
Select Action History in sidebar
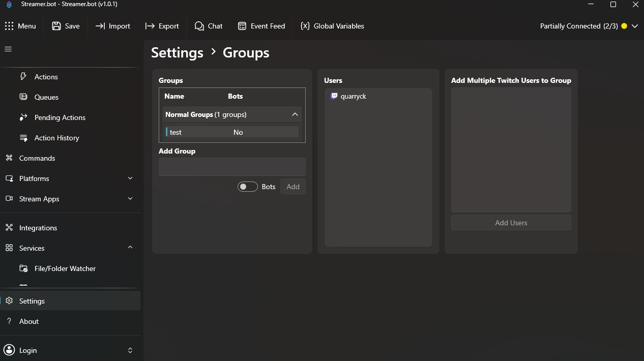pos(56,138)
